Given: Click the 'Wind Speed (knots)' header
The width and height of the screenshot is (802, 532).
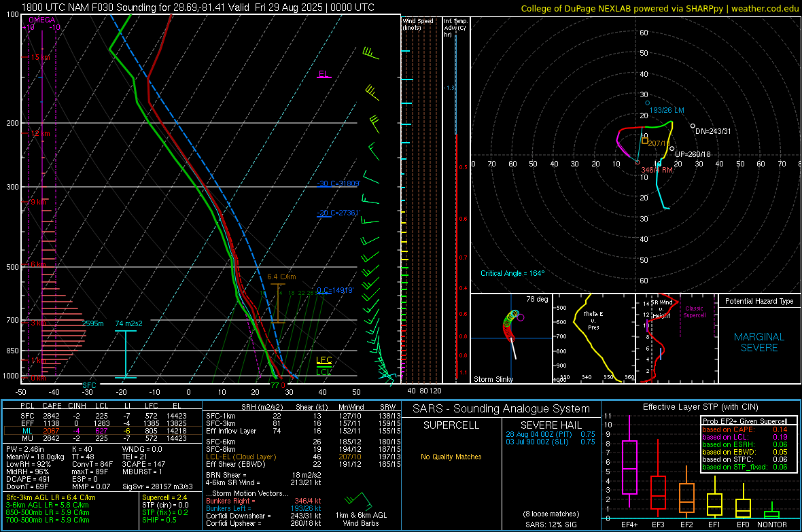Looking at the screenshot, I should (x=418, y=24).
